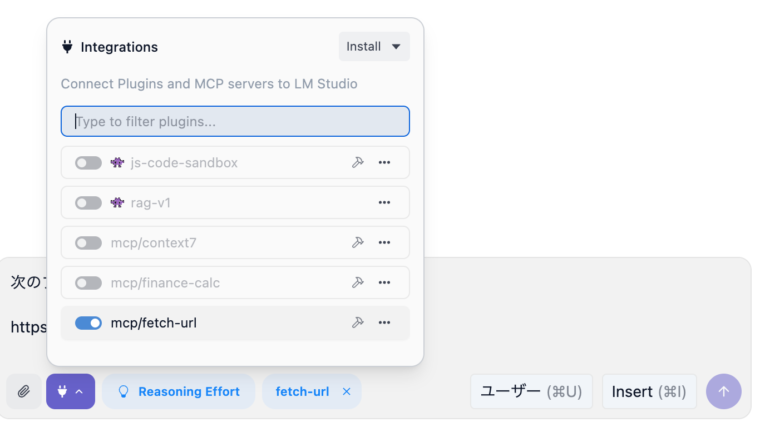Remove the fetch-url chip with X
The height and width of the screenshot is (427, 760).
point(347,392)
